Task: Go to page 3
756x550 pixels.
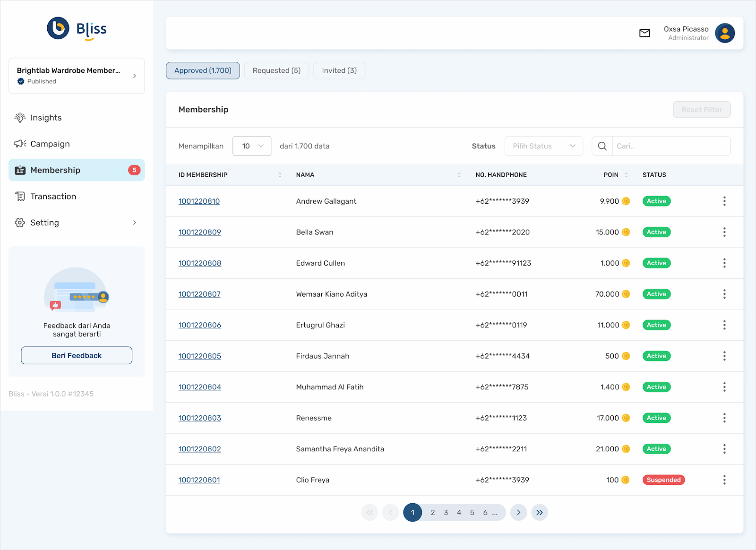Action: click(446, 513)
